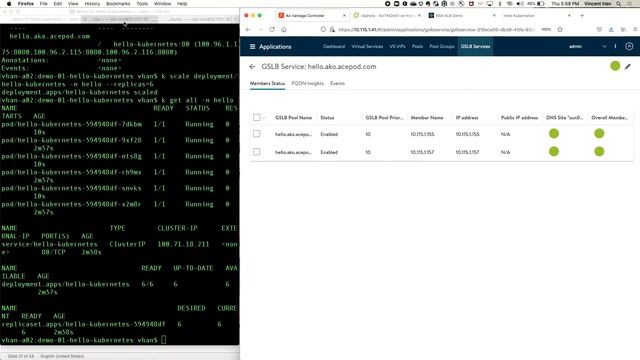Sort by GSLB Pool Name column
The image size is (640, 360).
pos(293,118)
